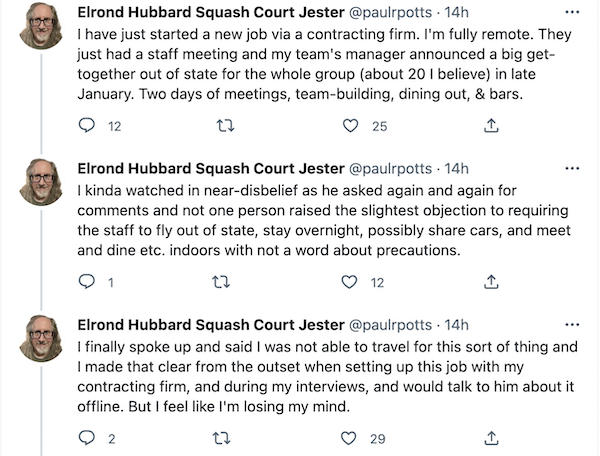Open more options menu for second tweet
The width and height of the screenshot is (600, 456).
[572, 168]
